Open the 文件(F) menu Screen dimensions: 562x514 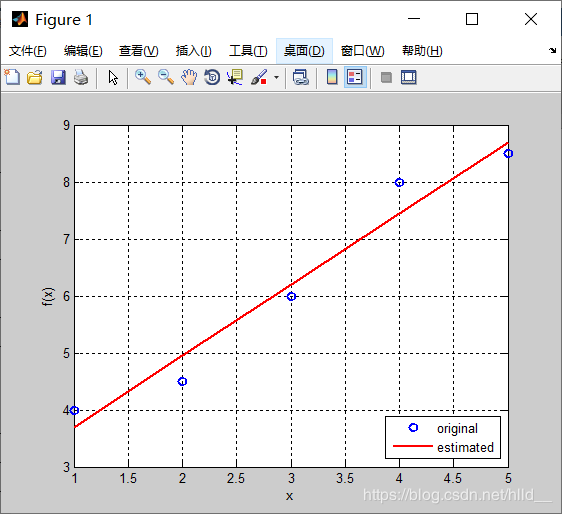[x=28, y=51]
